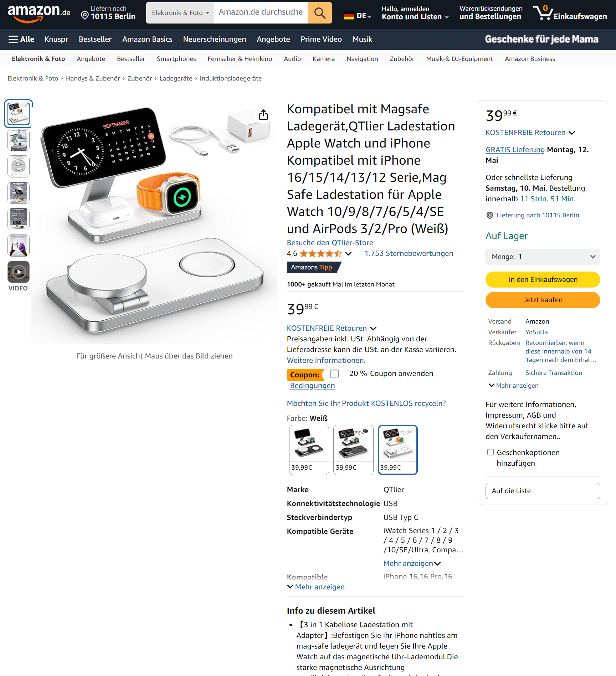The image size is (616, 676).
Task: Tick the 20 %-Coupon checkbox
Action: pos(334,373)
